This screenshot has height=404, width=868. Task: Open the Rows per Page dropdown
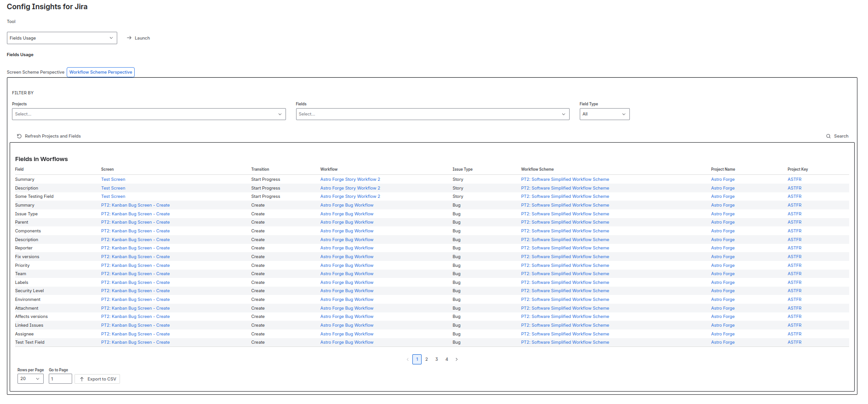click(x=30, y=379)
